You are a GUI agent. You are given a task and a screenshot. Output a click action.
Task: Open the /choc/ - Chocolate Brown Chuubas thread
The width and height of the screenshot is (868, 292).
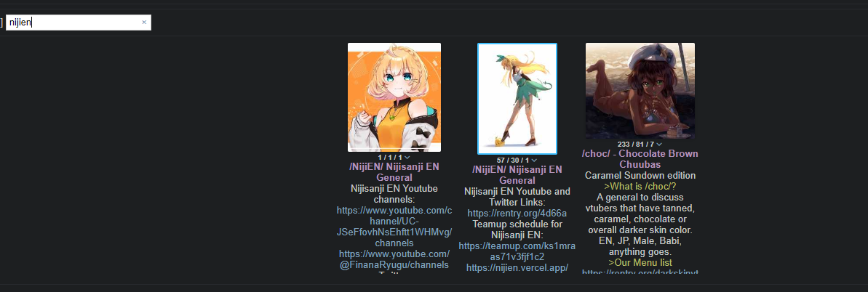click(640, 159)
